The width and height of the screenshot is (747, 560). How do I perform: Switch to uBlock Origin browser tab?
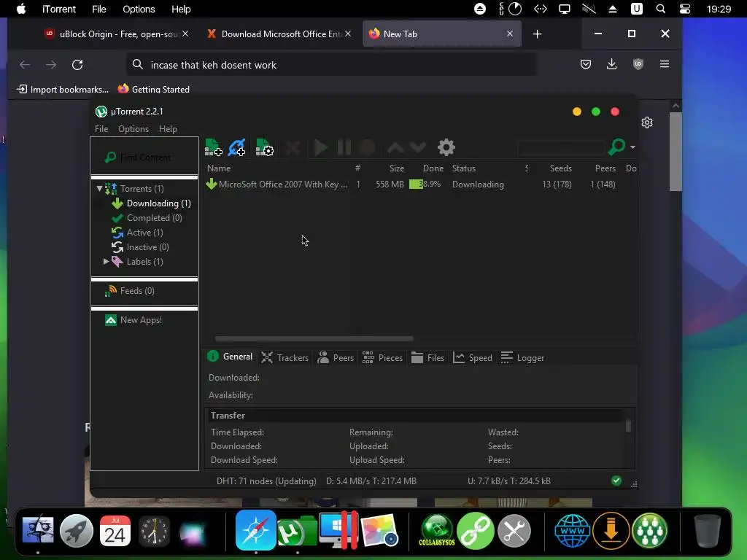pos(117,34)
